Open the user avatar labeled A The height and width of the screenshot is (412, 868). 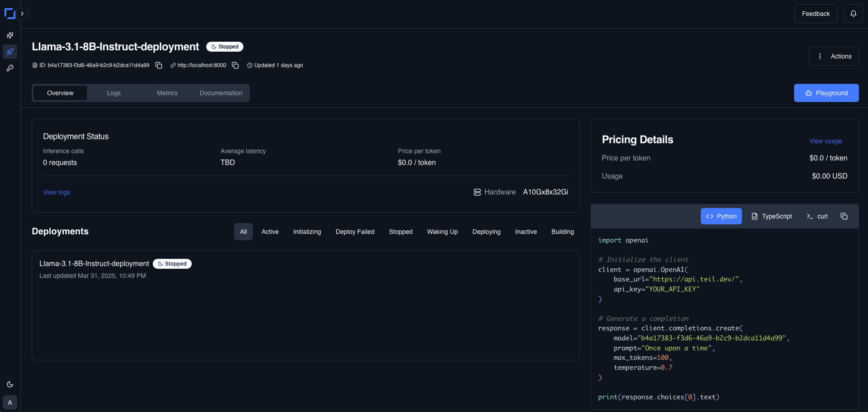[x=10, y=402]
